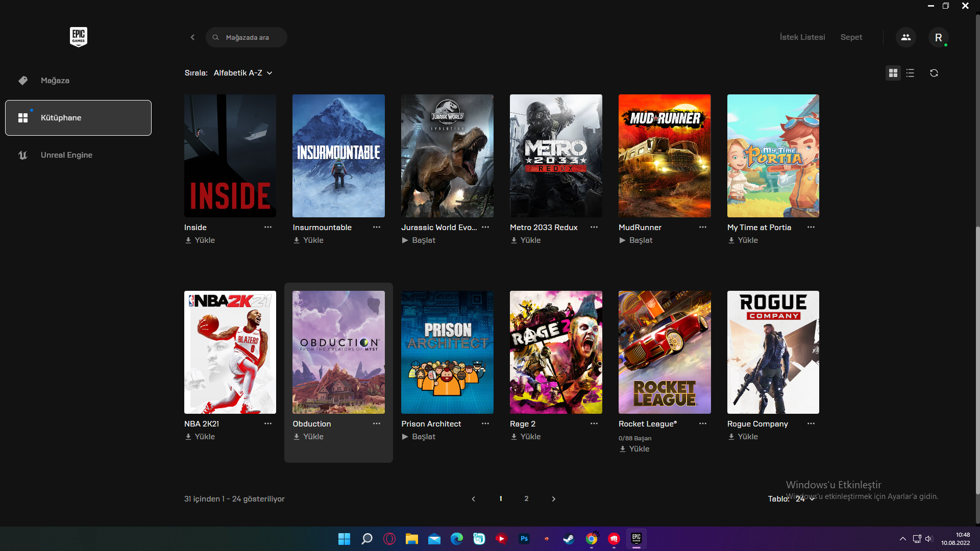Install Metro 2033 Redux with Yükle
This screenshot has width=980, height=551.
coord(526,240)
